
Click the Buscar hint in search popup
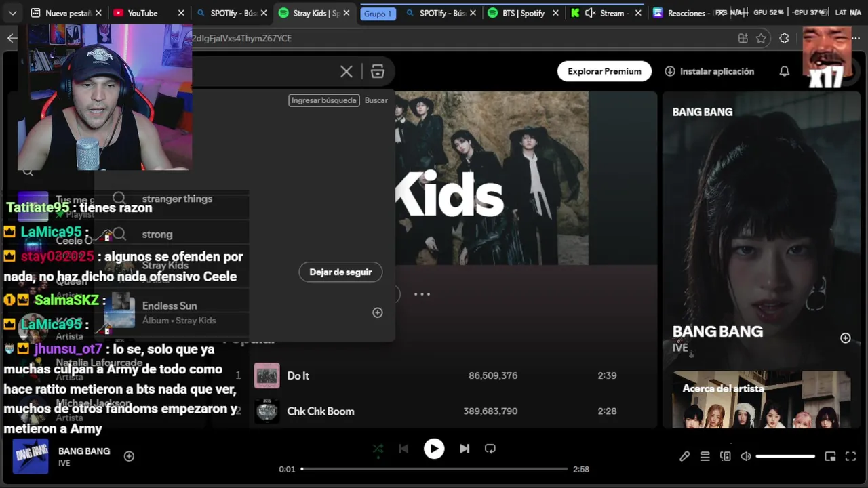click(x=376, y=100)
